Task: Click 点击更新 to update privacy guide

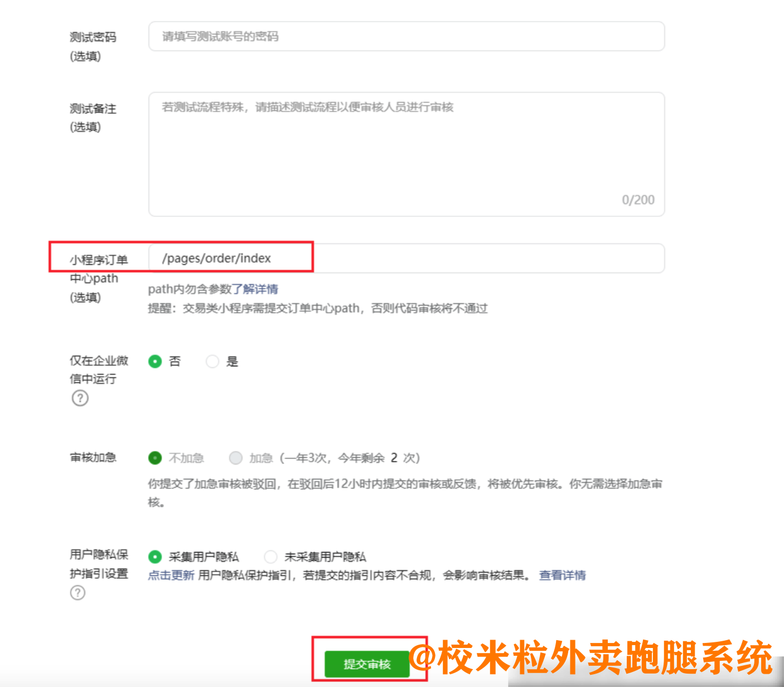Action: click(x=170, y=575)
